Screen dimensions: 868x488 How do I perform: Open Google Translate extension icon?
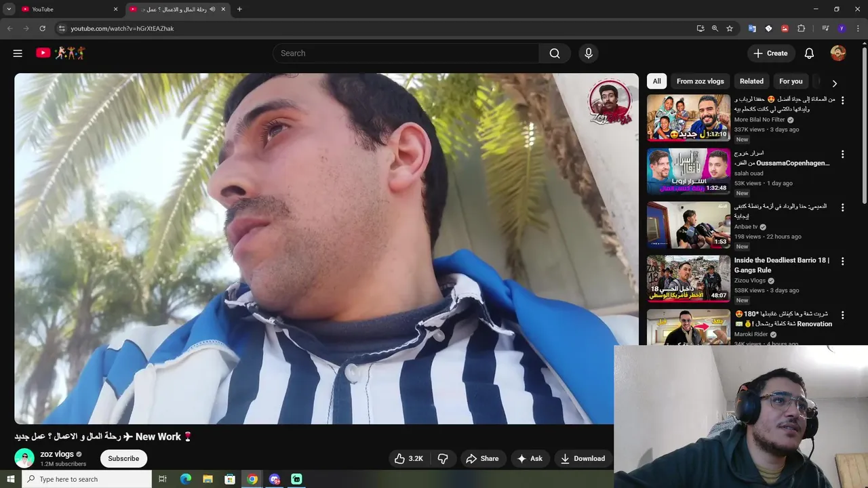(752, 28)
